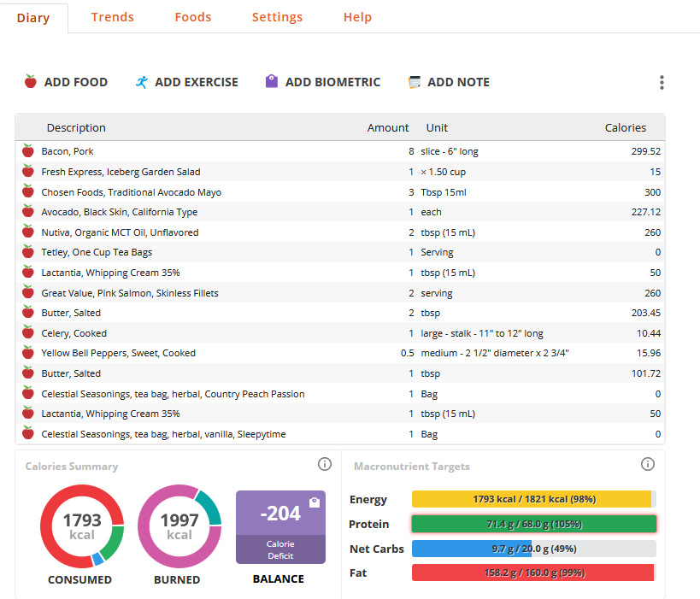Click apple icon for Country Peach Passion tea
The width and height of the screenshot is (700, 599).
[x=28, y=394]
